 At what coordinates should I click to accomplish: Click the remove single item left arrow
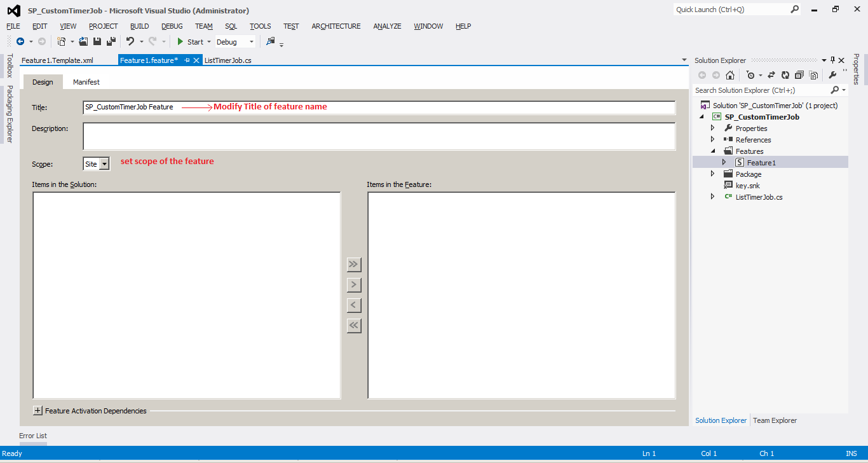click(354, 305)
